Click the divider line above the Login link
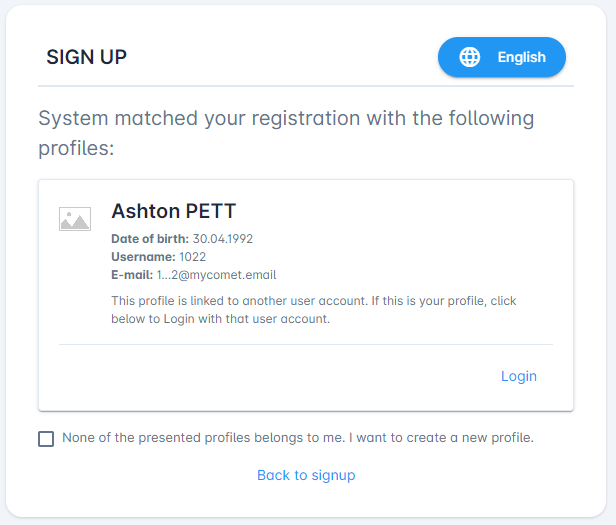The width and height of the screenshot is (616, 525). click(x=306, y=344)
